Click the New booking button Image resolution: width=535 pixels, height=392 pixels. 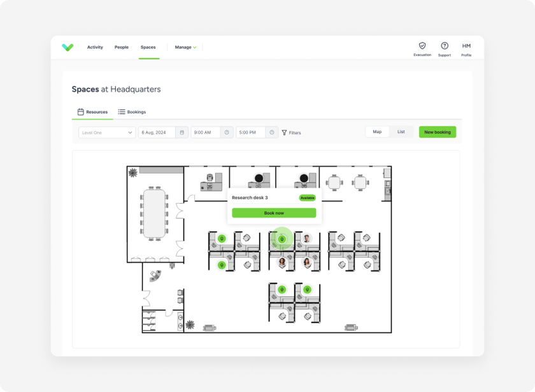tap(437, 132)
